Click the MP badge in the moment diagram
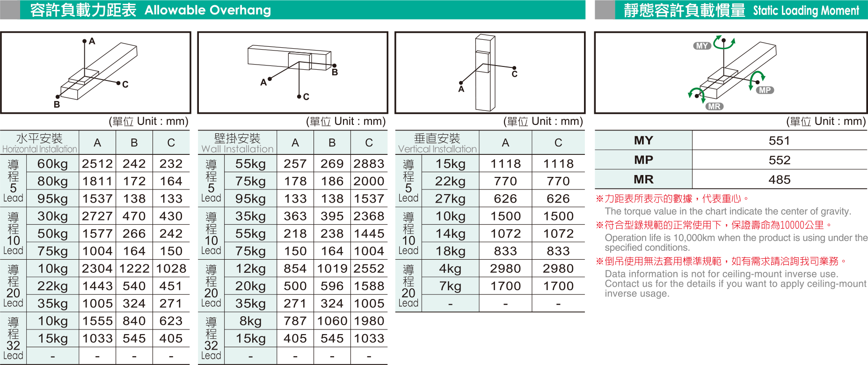Image resolution: width=868 pixels, height=365 pixels. click(765, 90)
